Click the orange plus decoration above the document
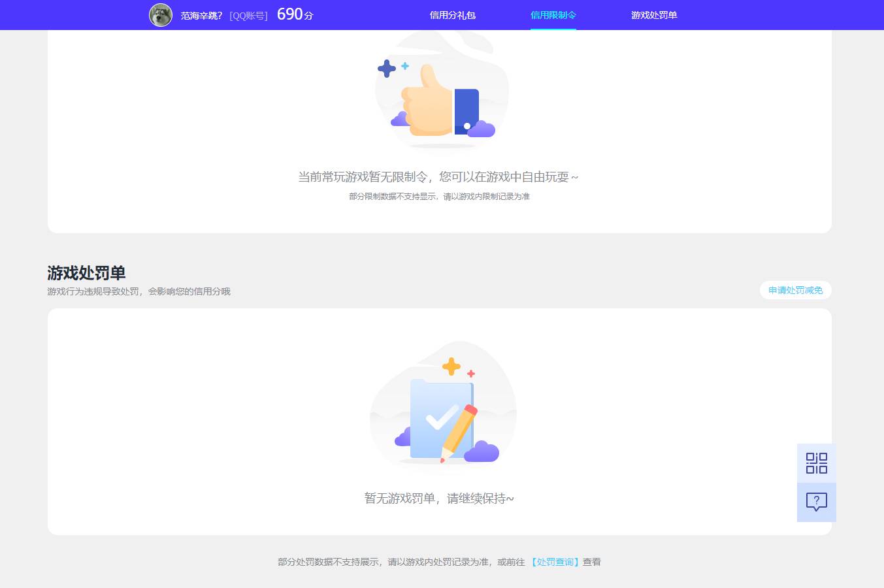This screenshot has width=884, height=588. click(452, 366)
